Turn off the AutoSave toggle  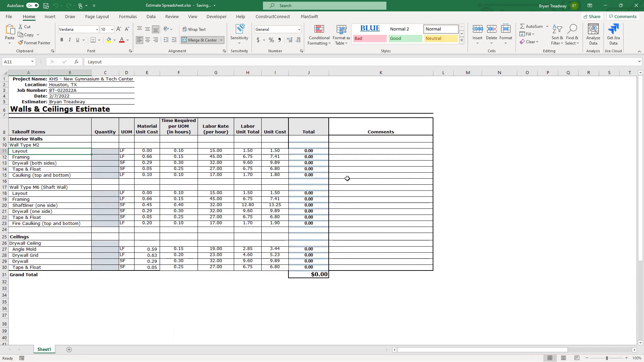click(33, 5)
